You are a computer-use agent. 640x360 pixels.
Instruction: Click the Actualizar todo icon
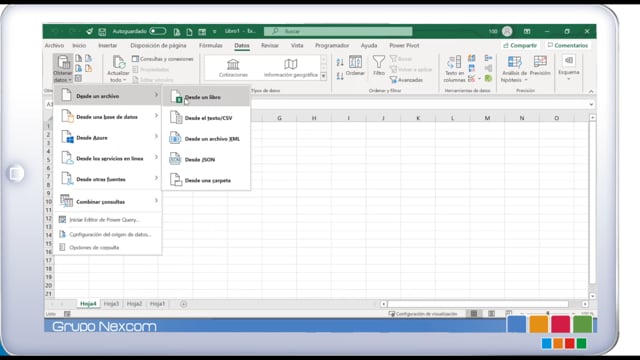pyautogui.click(x=118, y=63)
